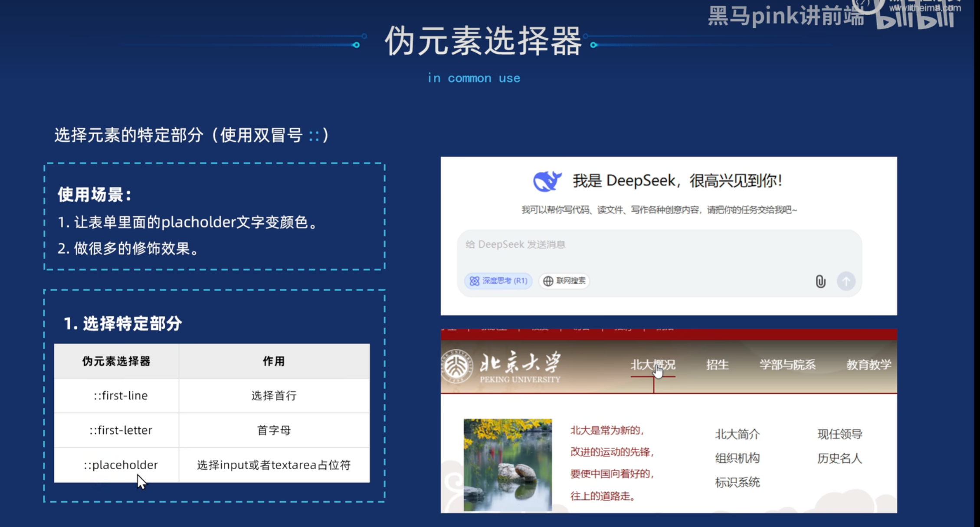The height and width of the screenshot is (527, 980).
Task: Select the 学部与院系 nav item
Action: [787, 365]
